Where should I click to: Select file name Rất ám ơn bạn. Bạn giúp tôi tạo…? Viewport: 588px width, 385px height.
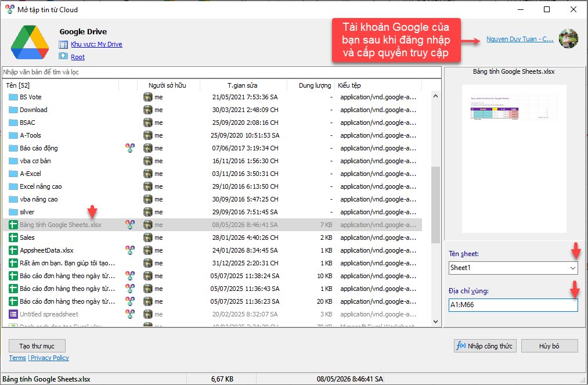point(67,263)
